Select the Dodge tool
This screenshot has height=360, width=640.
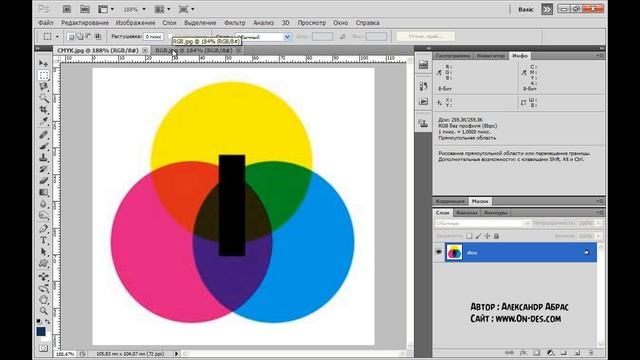pos(44,215)
